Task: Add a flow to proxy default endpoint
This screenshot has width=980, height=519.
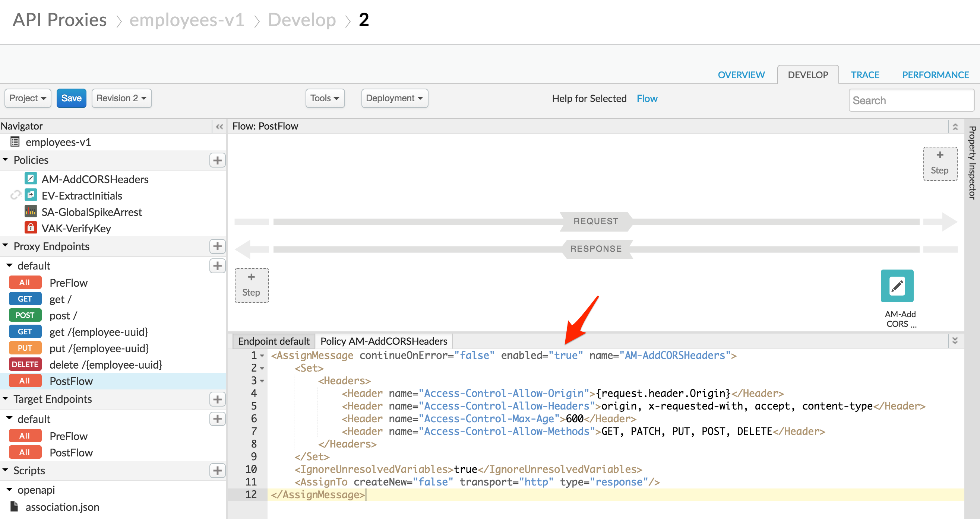Action: (x=217, y=265)
